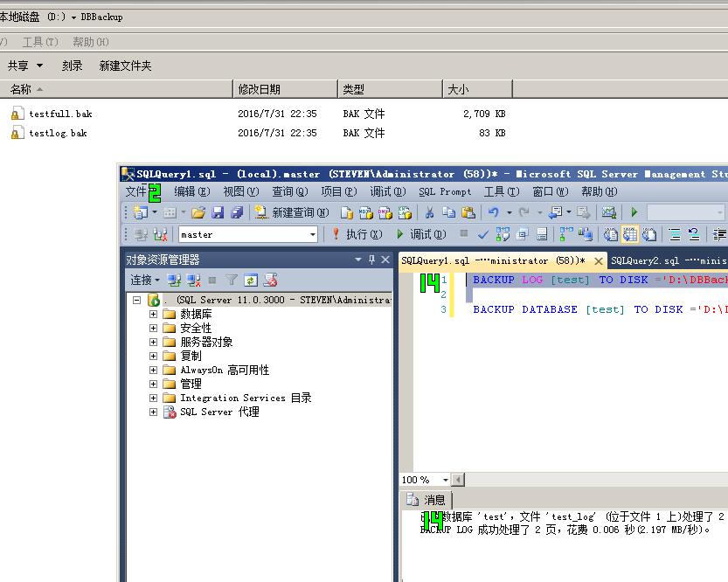Image resolution: width=728 pixels, height=582 pixels.
Task: Save the current query with the disk icon
Action: pyautogui.click(x=218, y=212)
